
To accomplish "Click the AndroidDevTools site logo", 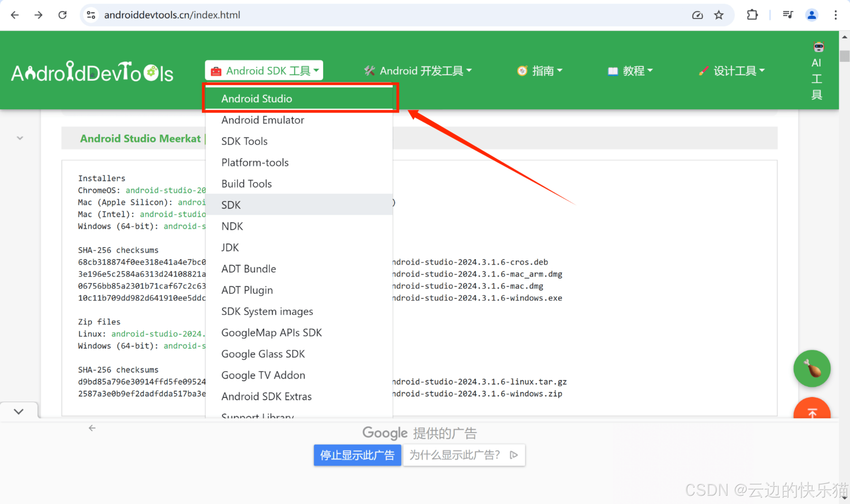I will click(92, 72).
